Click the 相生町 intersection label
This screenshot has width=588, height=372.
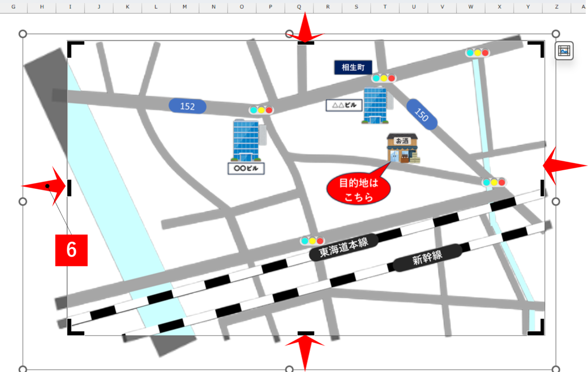pyautogui.click(x=353, y=67)
